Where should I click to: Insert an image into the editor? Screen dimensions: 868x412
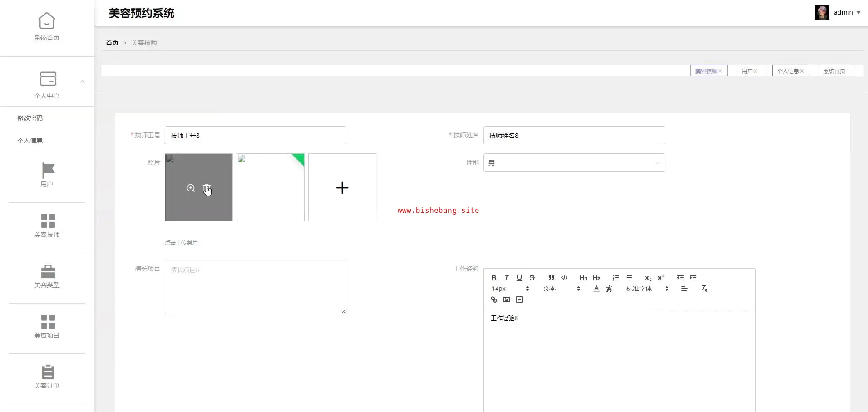click(507, 299)
